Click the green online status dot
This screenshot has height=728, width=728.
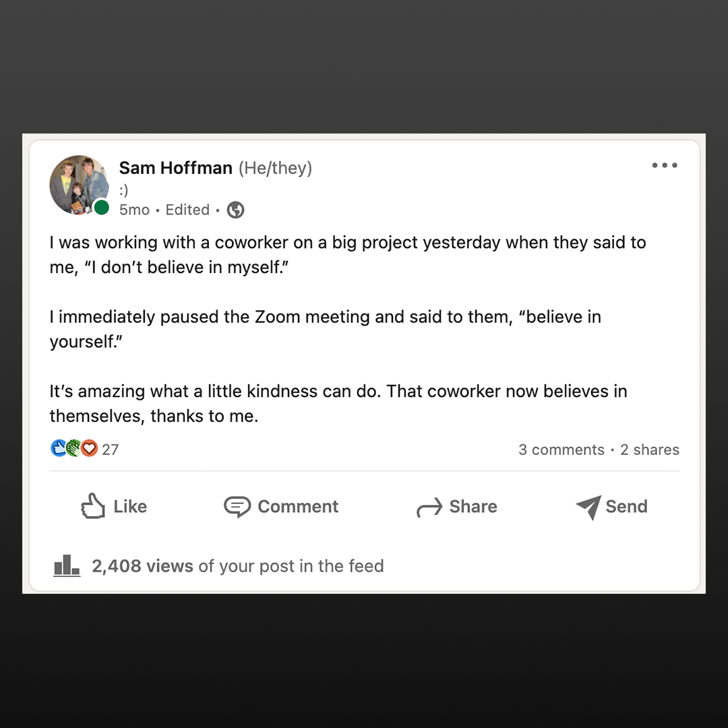click(x=102, y=208)
